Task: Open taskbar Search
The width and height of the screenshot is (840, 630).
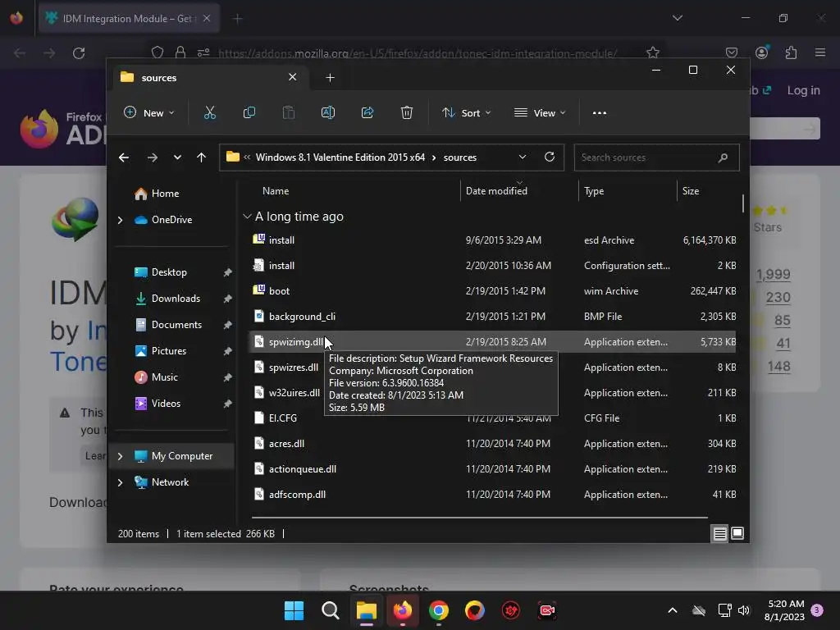Action: 330,610
